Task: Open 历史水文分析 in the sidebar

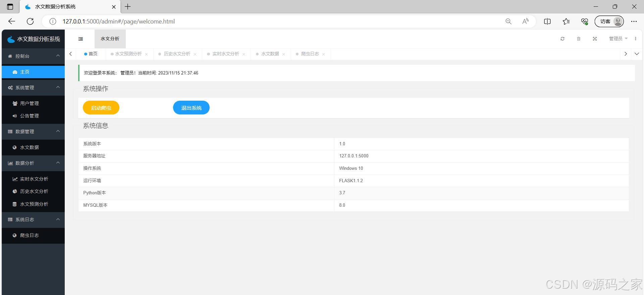Action: click(x=33, y=191)
